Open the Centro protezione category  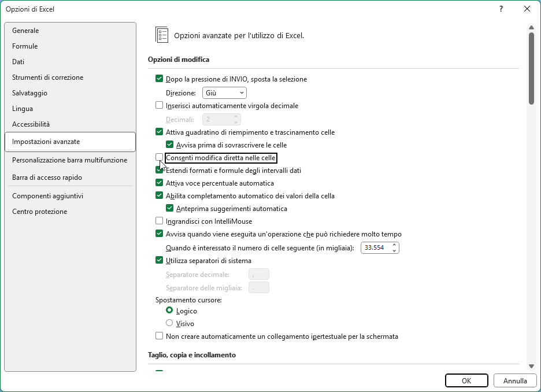click(x=71, y=212)
